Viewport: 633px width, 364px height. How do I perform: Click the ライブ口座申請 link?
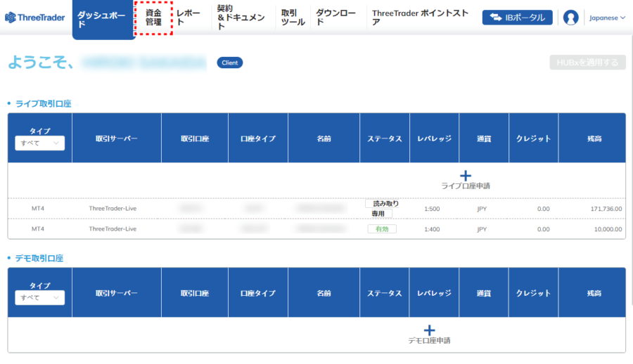[466, 186]
